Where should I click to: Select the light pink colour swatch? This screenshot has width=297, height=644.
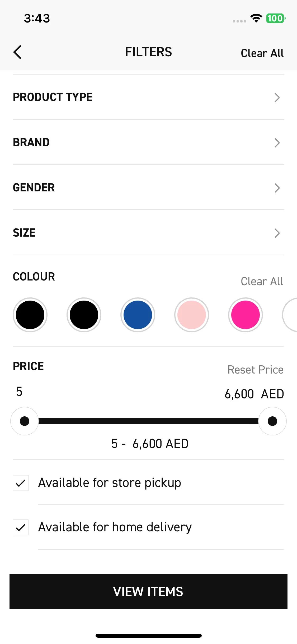(x=192, y=315)
